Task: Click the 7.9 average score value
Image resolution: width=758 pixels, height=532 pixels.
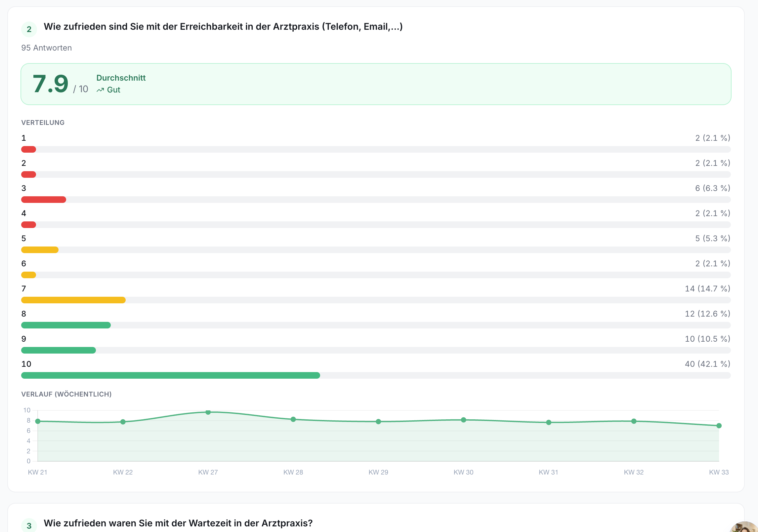Action: (x=51, y=84)
